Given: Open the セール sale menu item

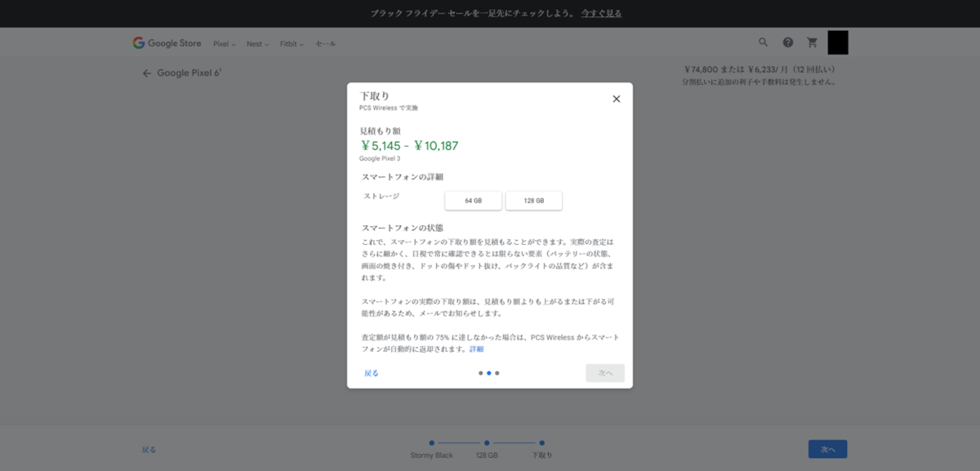Looking at the screenshot, I should tap(326, 44).
